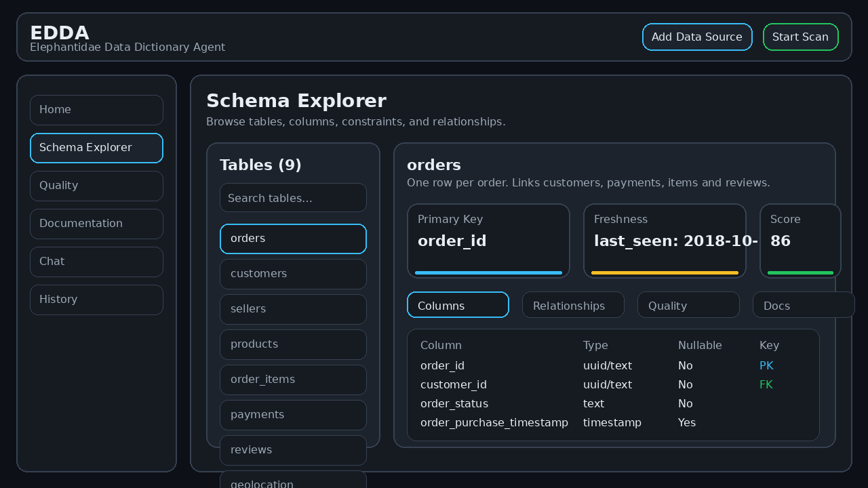
Task: Select the payments table
Action: click(x=293, y=415)
